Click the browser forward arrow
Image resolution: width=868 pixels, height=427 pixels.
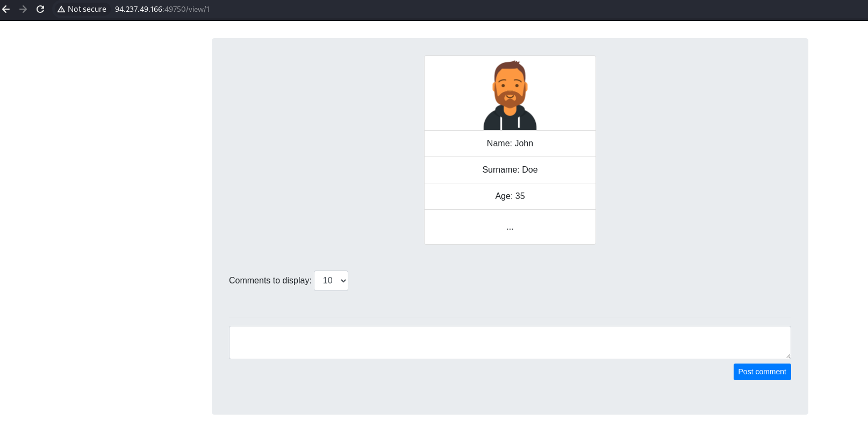[x=23, y=9]
